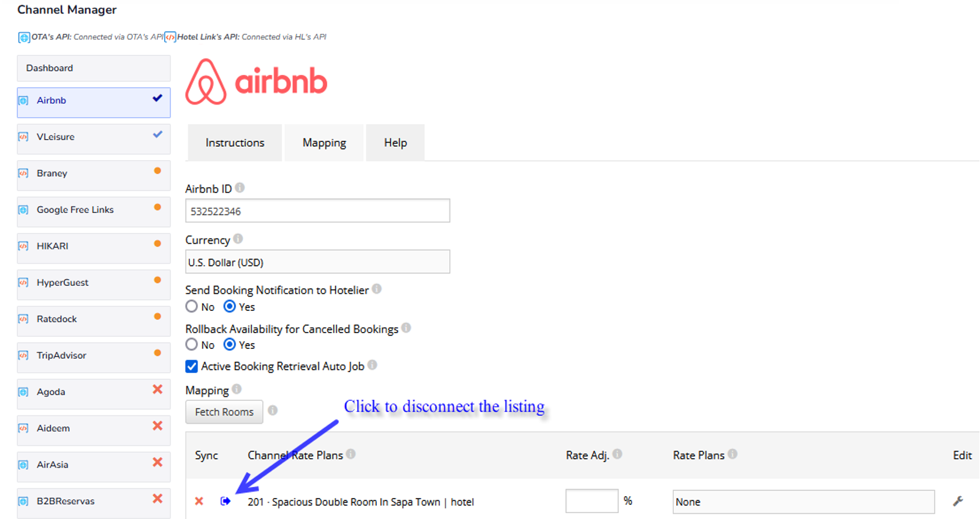Click info icon beside Active Booking Retrieval
Screen dimensions: 980x519
pos(372,365)
